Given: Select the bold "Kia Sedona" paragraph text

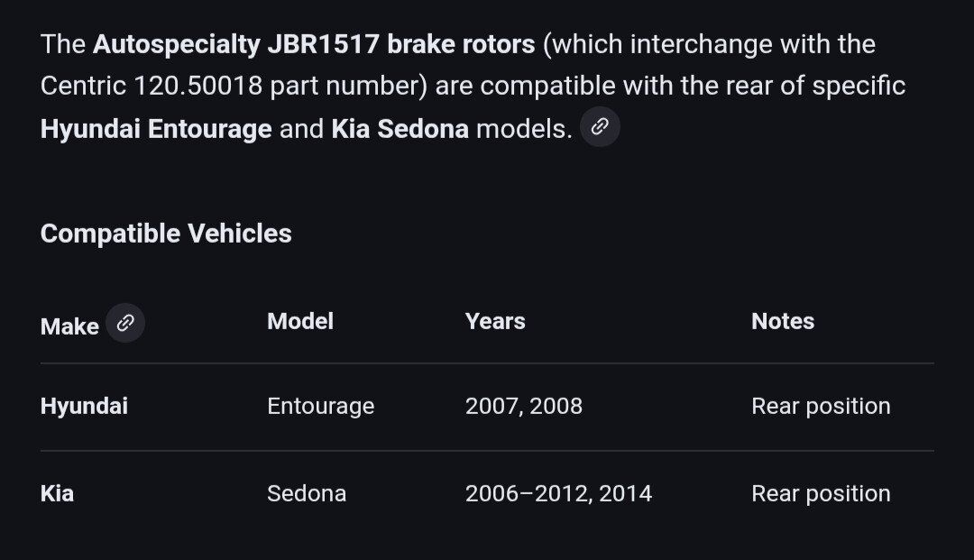Looking at the screenshot, I should (x=400, y=129).
